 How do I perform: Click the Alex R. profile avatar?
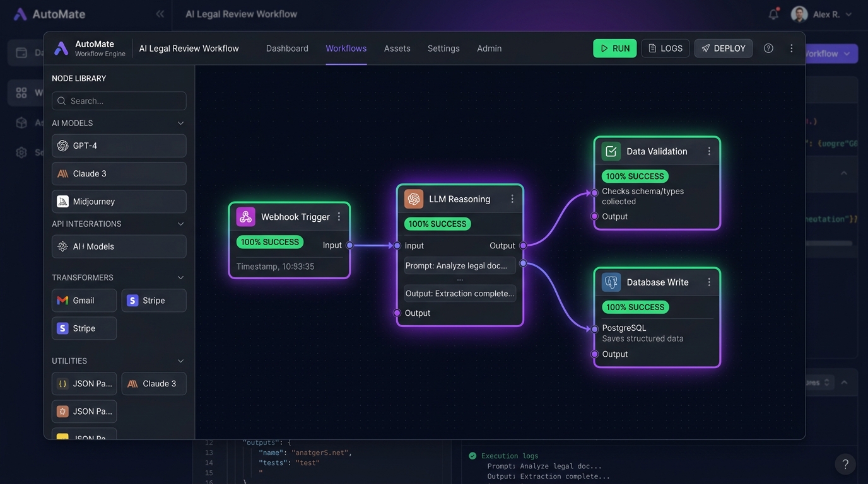[799, 14]
